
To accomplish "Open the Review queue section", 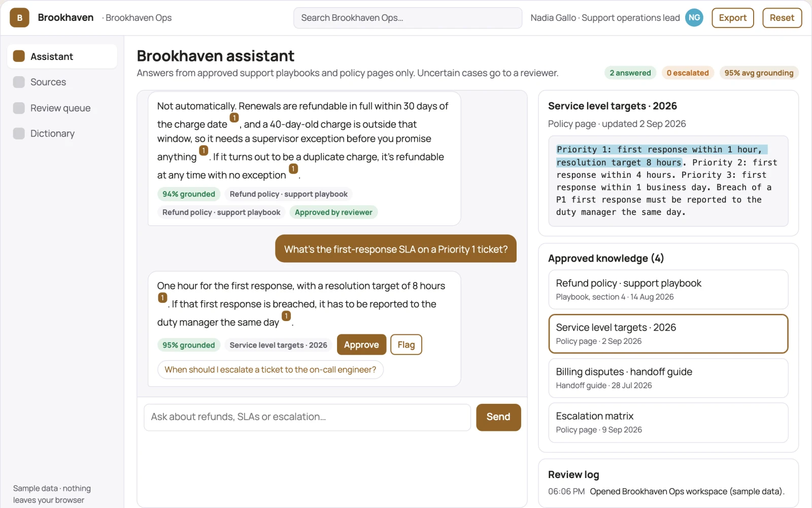I will [x=62, y=108].
